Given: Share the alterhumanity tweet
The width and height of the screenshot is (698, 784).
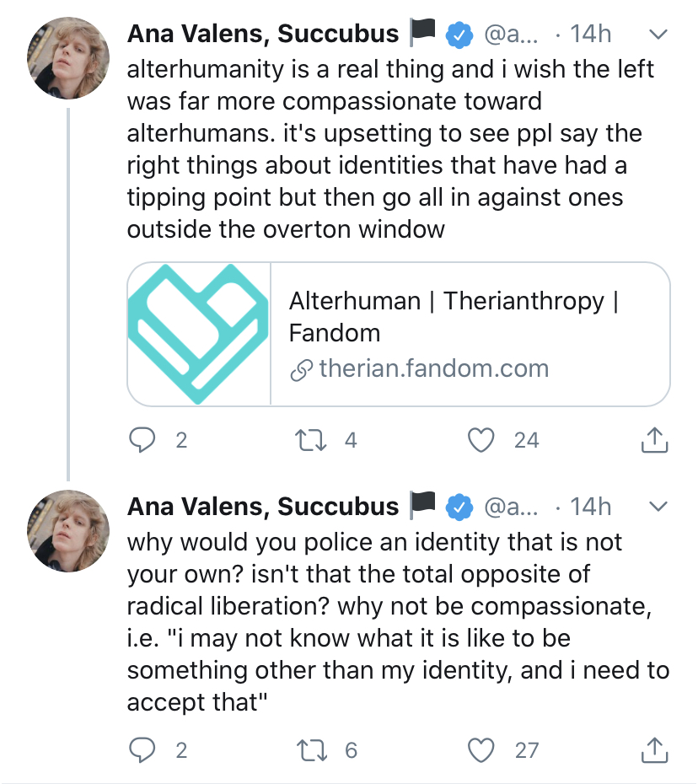Looking at the screenshot, I should click(655, 440).
